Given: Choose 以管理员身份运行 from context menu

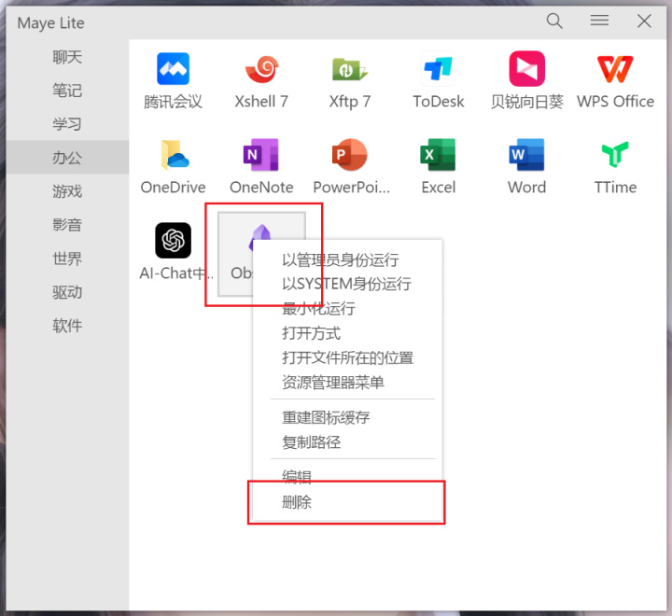Looking at the screenshot, I should tap(347, 259).
